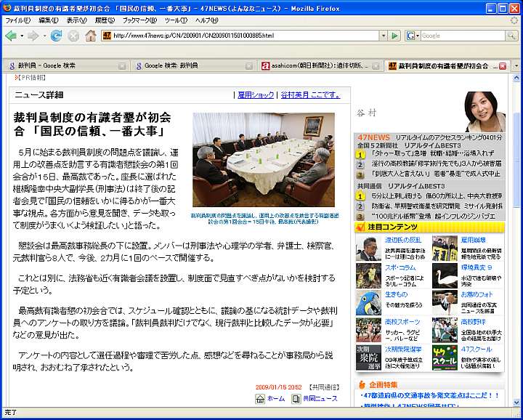This screenshot has width=523, height=420.
Task: Click the swan thumbnail in 注目コンテンツ
Action: 445,276
